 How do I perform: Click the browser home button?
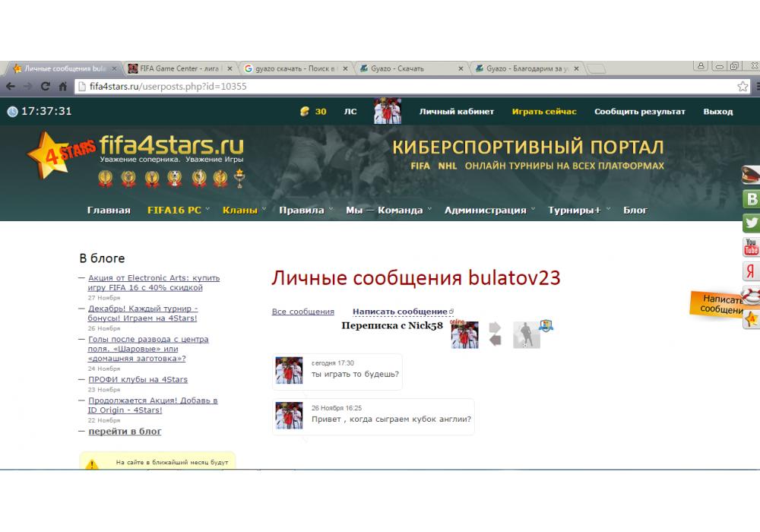click(x=63, y=87)
